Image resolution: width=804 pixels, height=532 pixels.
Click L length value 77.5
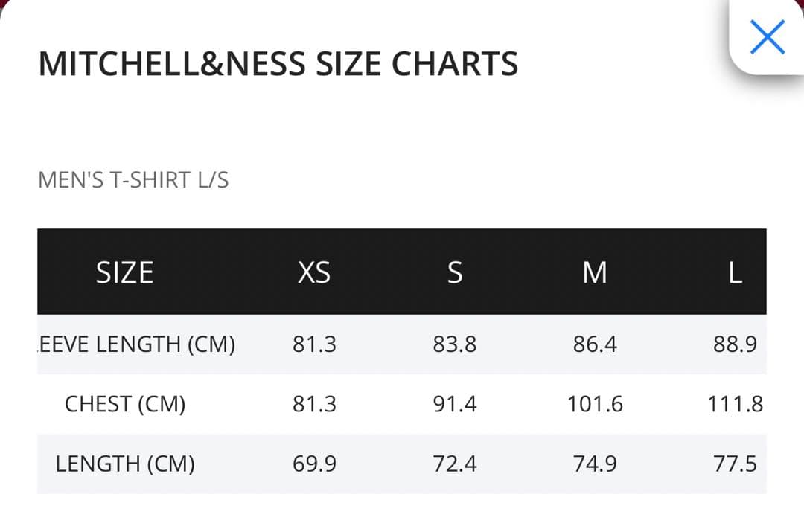735,464
